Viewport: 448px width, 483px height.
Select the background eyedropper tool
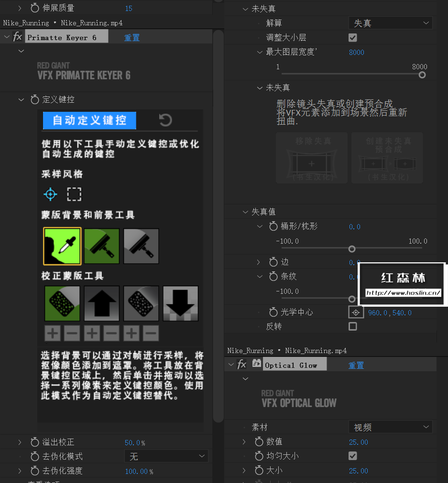(62, 246)
